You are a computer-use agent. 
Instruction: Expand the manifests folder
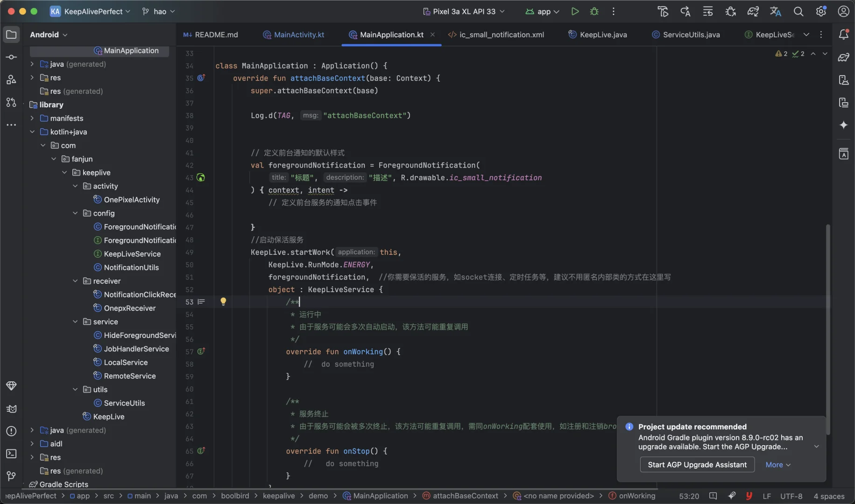coord(32,118)
